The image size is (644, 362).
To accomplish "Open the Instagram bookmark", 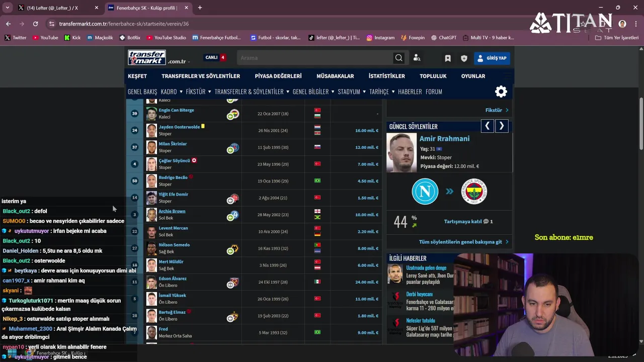I will pyautogui.click(x=380, y=38).
